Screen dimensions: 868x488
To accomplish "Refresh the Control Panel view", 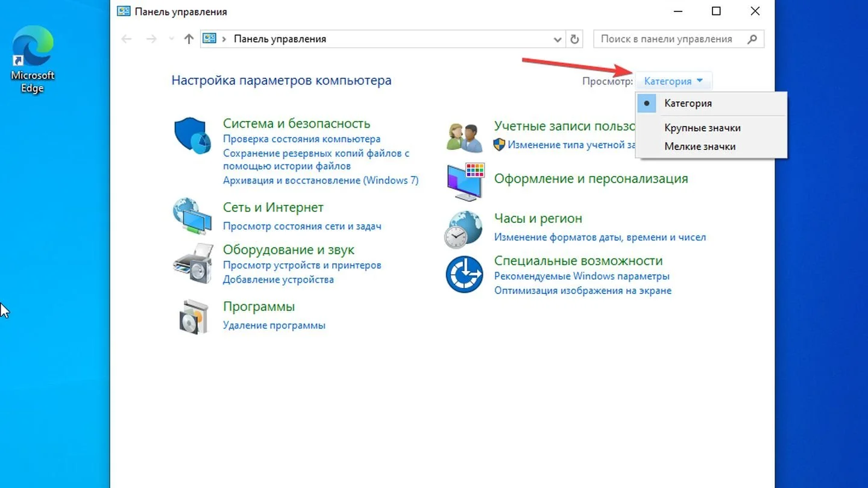I will [x=574, y=39].
